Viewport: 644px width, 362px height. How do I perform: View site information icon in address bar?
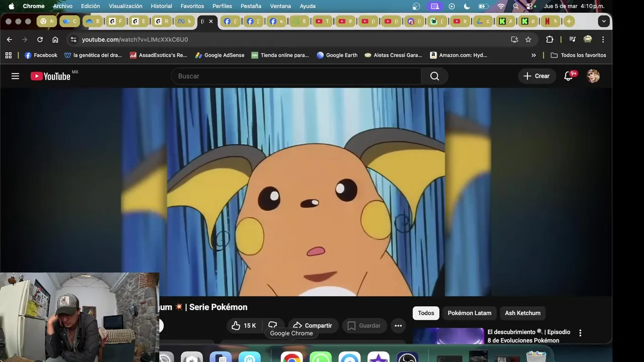[x=73, y=39]
